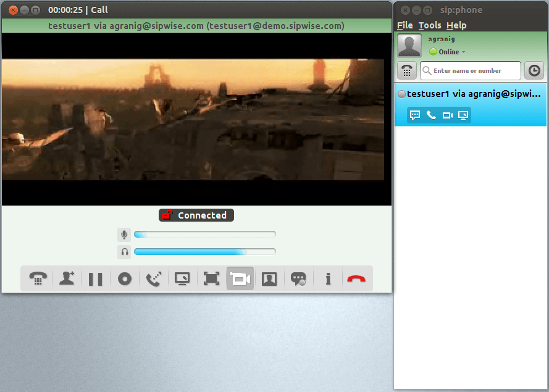Add a participant to the call
The image size is (549, 392).
pyautogui.click(x=66, y=279)
